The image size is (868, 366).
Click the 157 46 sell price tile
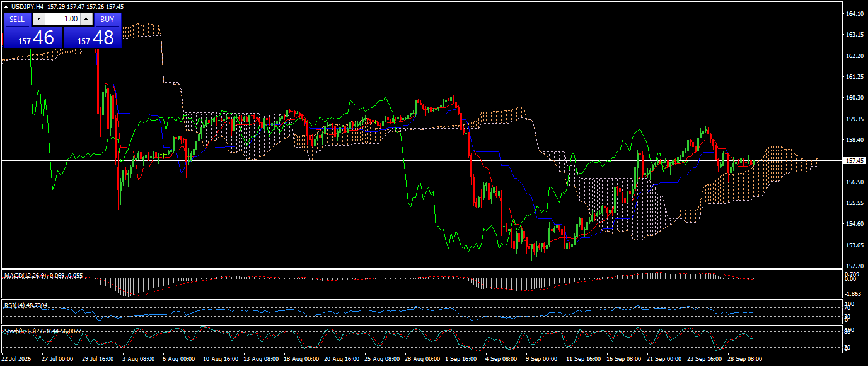tap(33, 37)
